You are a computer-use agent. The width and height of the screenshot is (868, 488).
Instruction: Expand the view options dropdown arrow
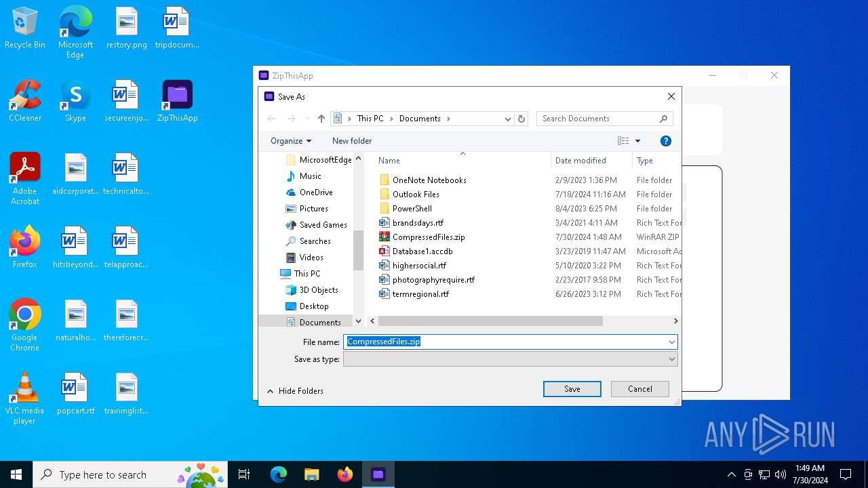637,141
